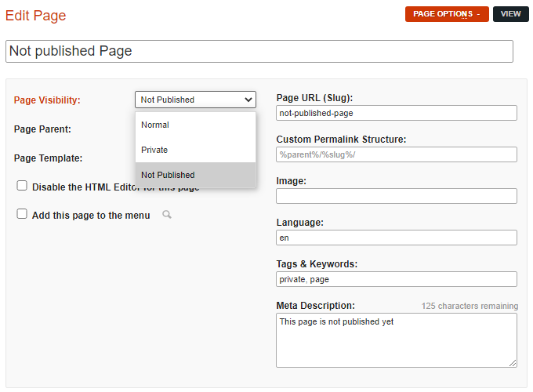Click the Page Visibility label
Viewport: 533px width, 392px height.
[47, 100]
